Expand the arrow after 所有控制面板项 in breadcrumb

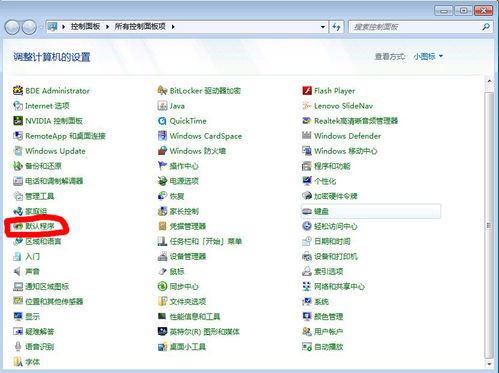(173, 27)
